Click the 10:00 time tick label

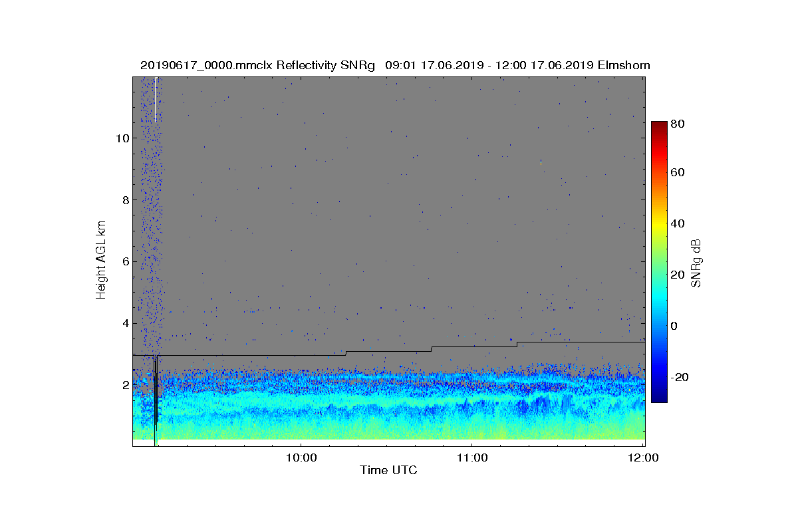coord(300,457)
